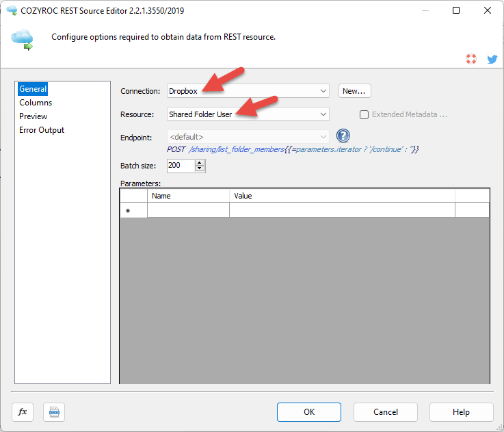Click the Name column header

pos(188,196)
